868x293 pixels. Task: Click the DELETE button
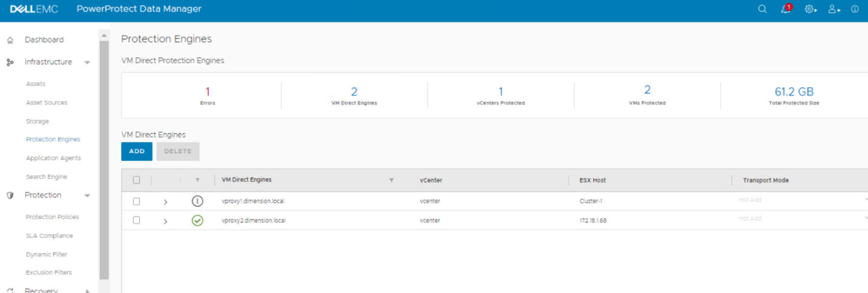click(178, 151)
